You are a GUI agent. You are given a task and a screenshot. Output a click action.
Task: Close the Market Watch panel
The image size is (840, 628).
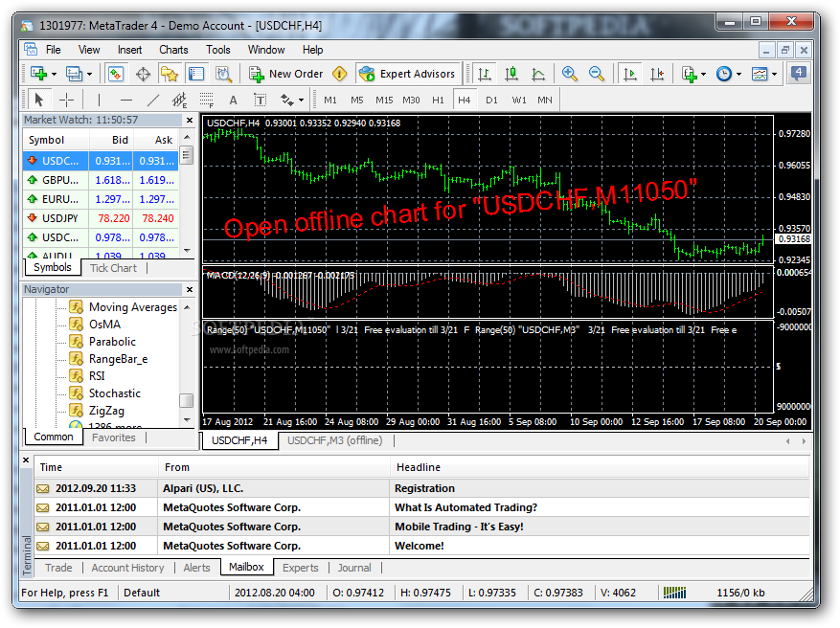point(190,121)
